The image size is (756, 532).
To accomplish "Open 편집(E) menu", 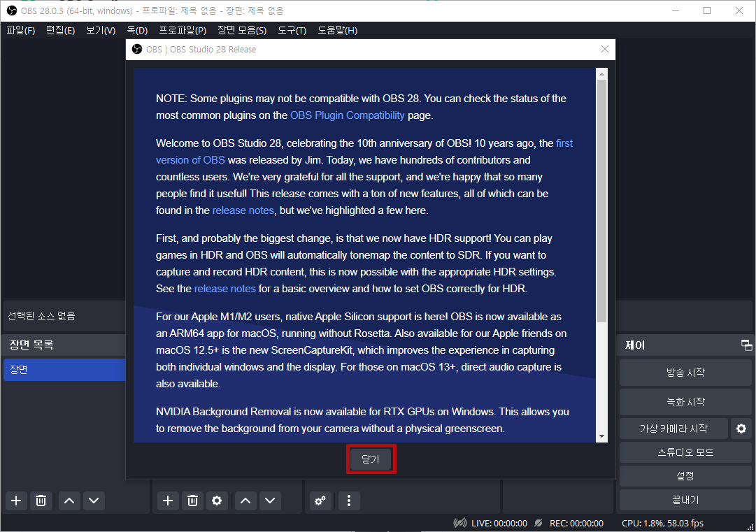I will 61,30.
